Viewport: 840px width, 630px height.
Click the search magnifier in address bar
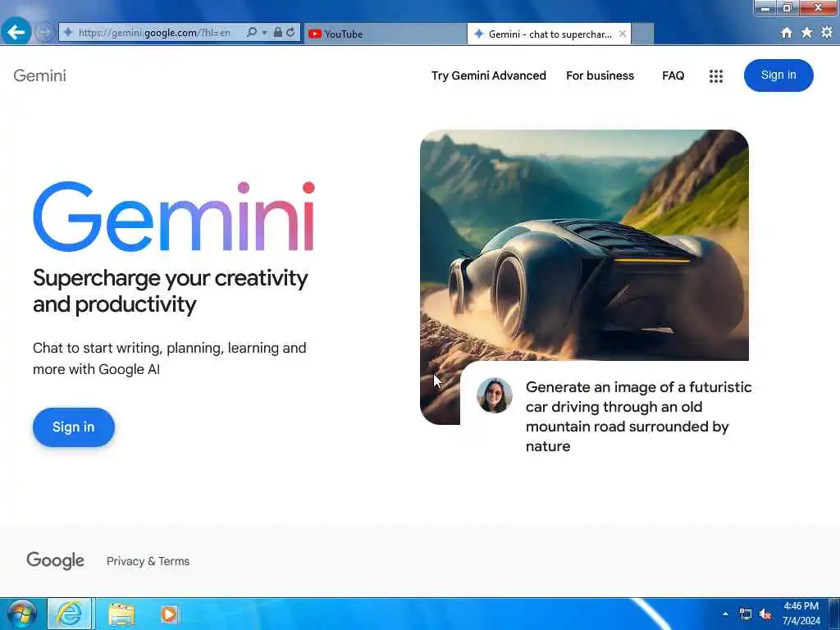[x=251, y=33]
